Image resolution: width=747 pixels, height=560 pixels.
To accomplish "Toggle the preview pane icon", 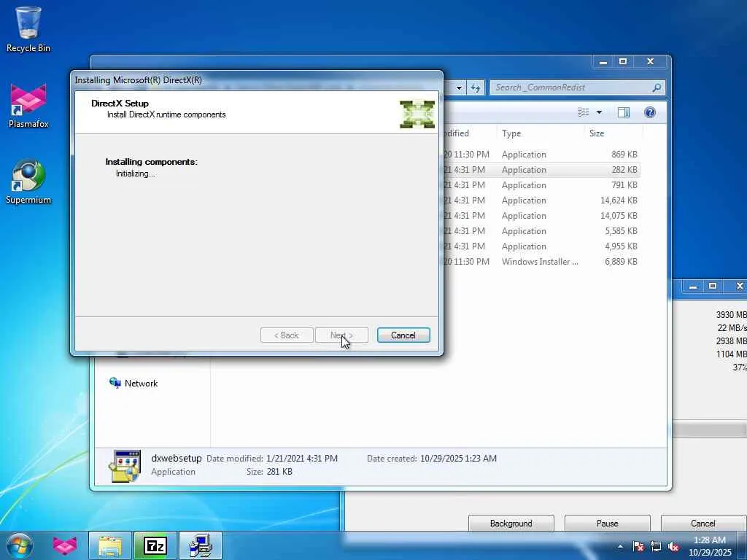I will tap(623, 112).
